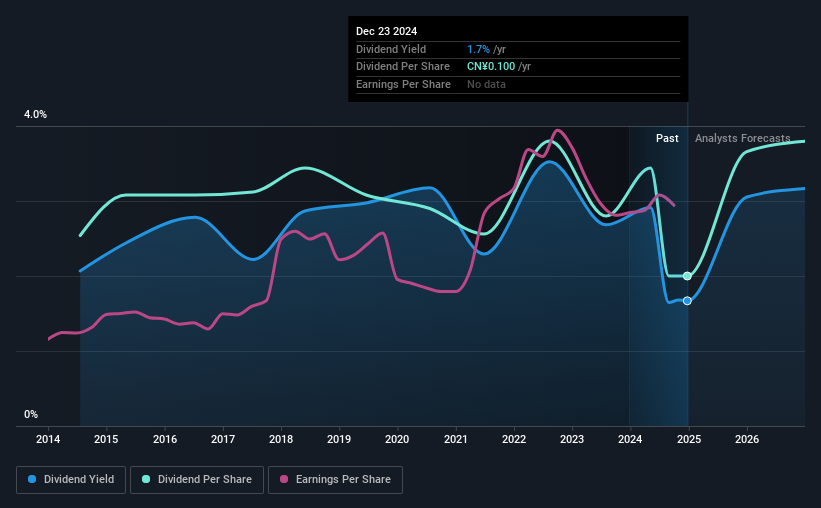The width and height of the screenshot is (821, 508).
Task: Click the 2022 x-axis label
Action: tap(514, 439)
